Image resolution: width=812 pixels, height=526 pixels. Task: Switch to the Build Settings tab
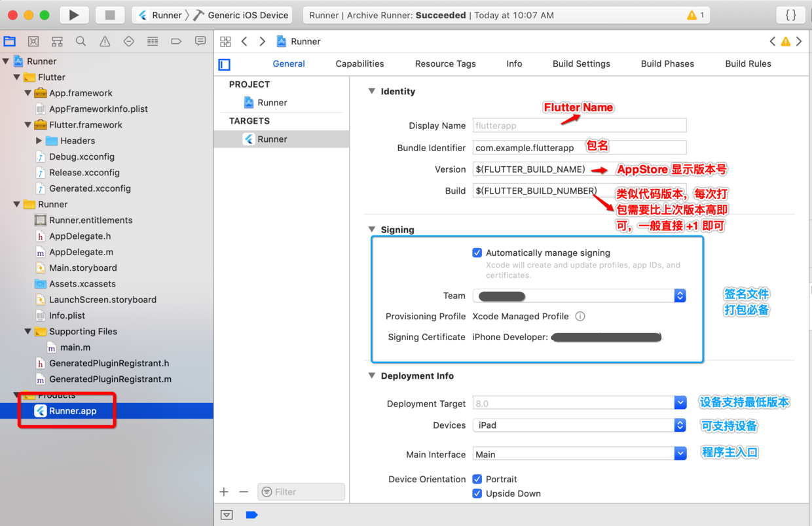pyautogui.click(x=581, y=64)
